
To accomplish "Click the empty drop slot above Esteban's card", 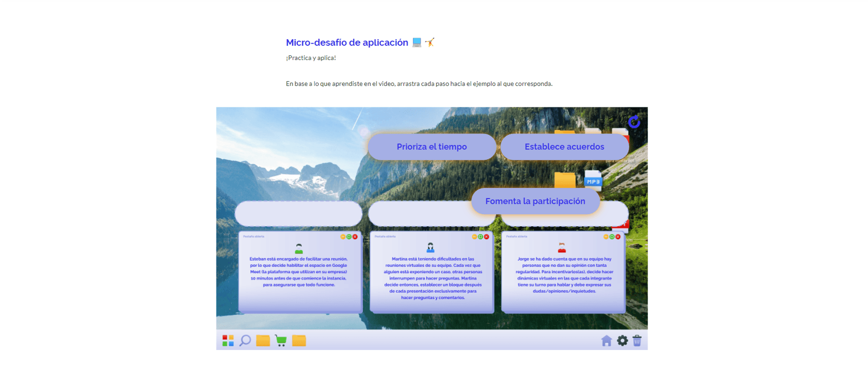I will tap(299, 214).
